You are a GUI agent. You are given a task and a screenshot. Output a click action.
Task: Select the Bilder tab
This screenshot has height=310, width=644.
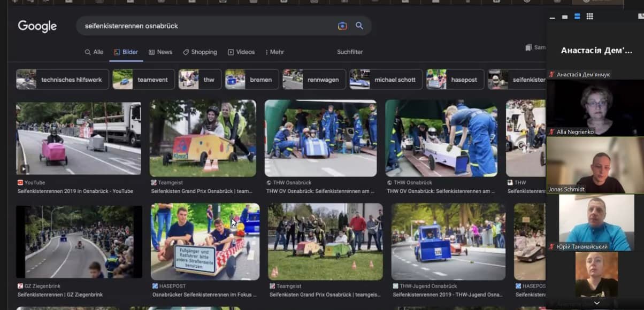126,52
